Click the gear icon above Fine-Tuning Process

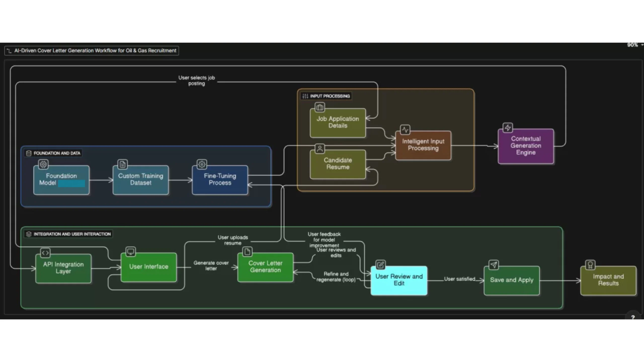tap(202, 164)
